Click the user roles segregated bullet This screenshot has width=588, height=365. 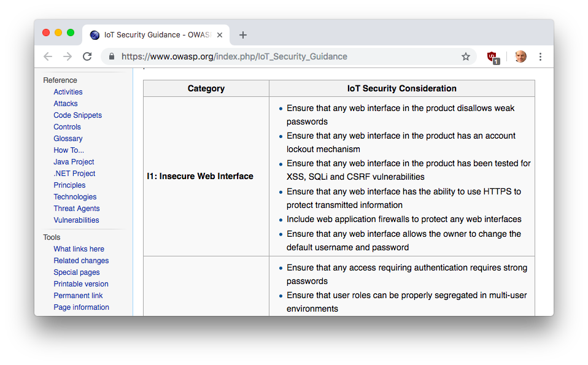pyautogui.click(x=407, y=302)
